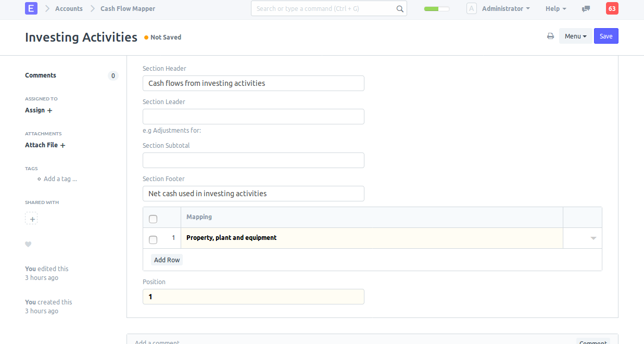This screenshot has height=344, width=644.
Task: Click the Section Leader input field
Action: tap(253, 117)
